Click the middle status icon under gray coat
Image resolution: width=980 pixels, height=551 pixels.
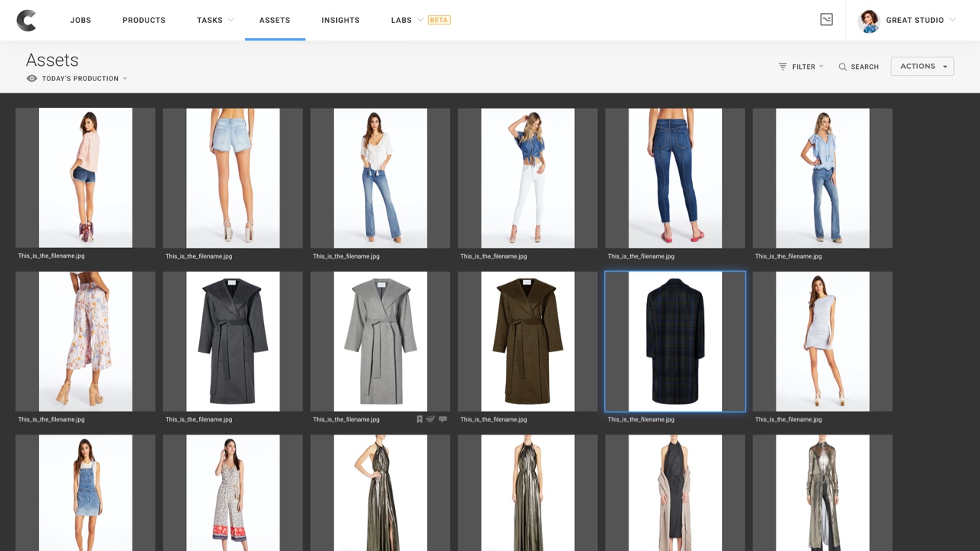click(430, 419)
